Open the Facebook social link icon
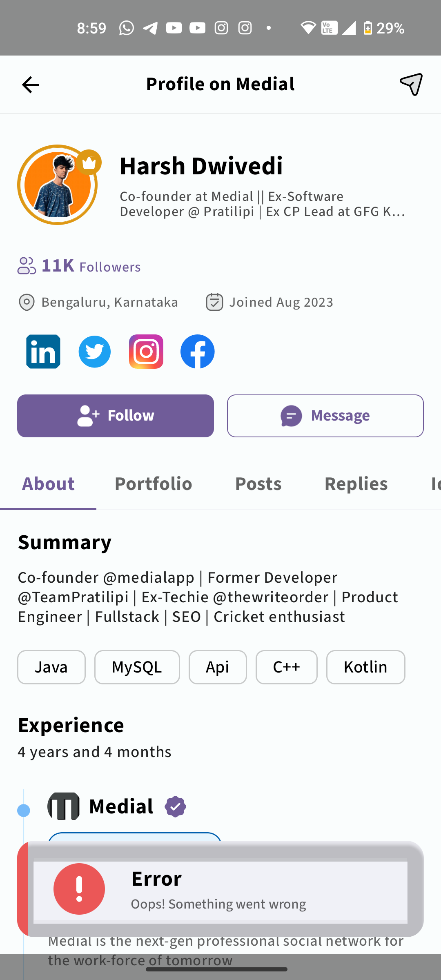Screen dimensions: 441x980 (x=198, y=352)
